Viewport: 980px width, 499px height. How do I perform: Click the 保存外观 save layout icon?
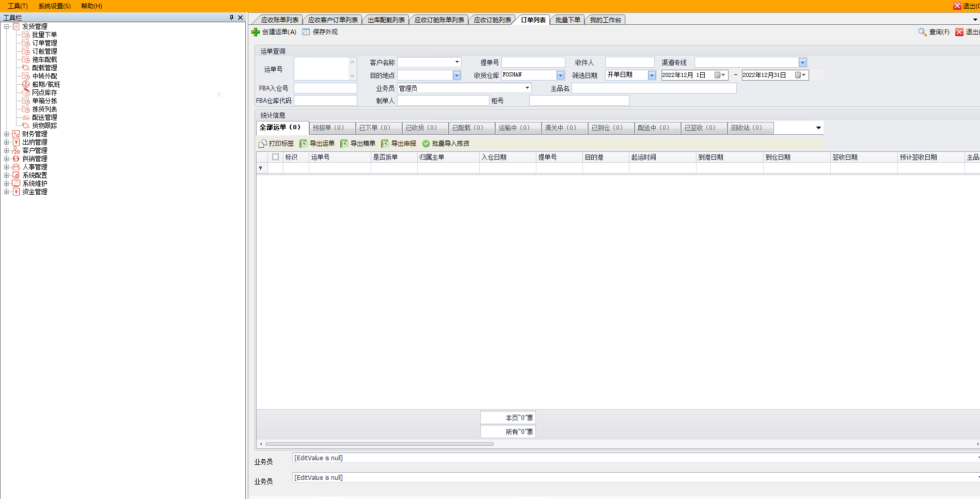[x=306, y=32]
